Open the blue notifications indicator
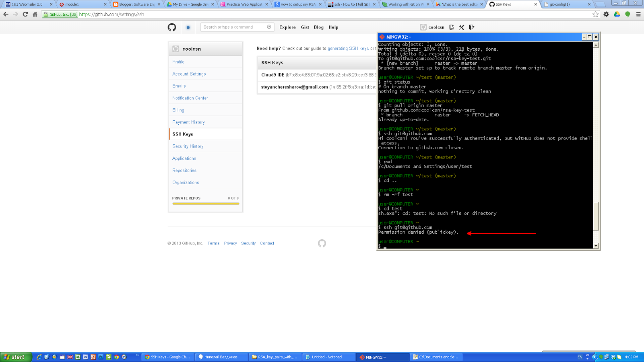644x362 pixels. click(x=188, y=27)
